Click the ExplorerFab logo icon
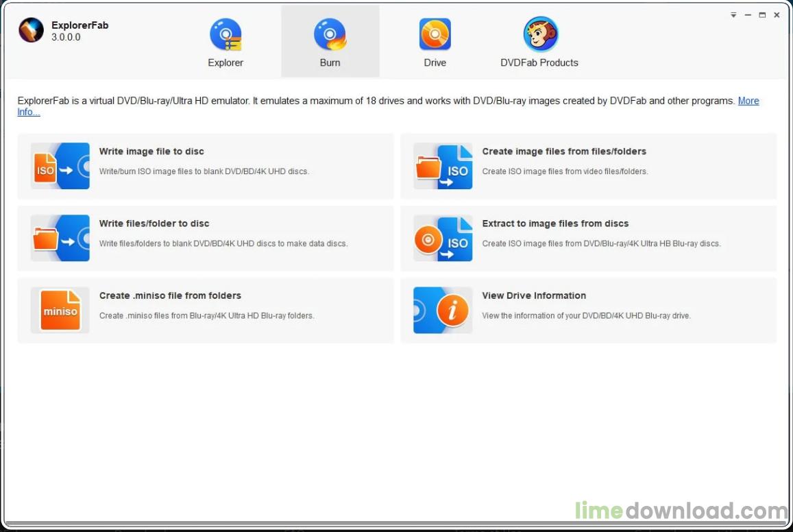The width and height of the screenshot is (793, 532). pos(32,30)
